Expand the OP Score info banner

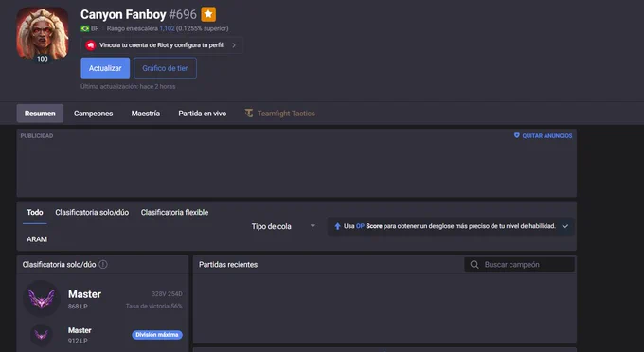click(565, 226)
